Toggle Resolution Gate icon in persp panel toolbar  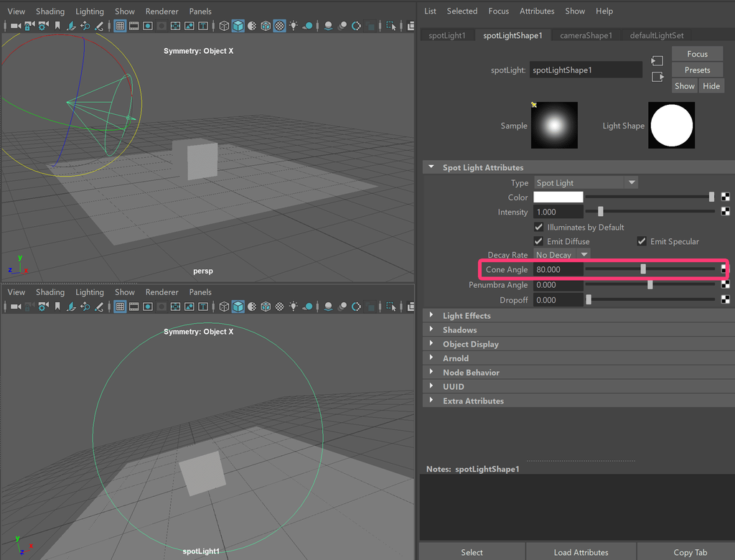coord(148,26)
